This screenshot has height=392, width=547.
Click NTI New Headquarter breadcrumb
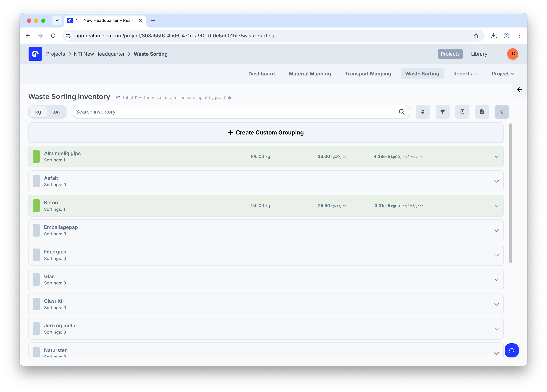coord(99,54)
